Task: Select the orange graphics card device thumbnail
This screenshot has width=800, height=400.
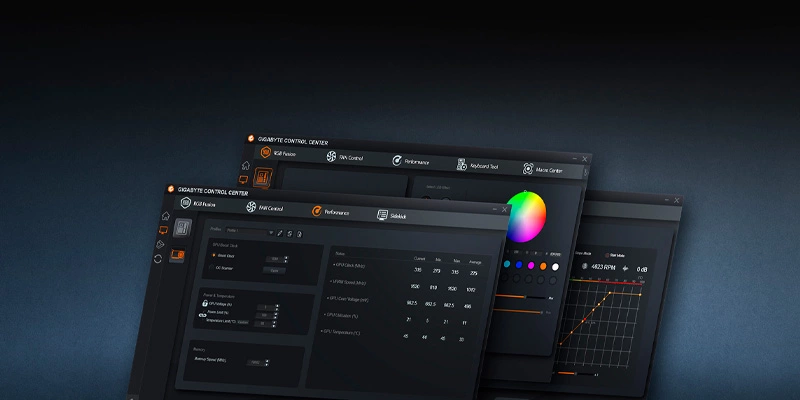Action: pyautogui.click(x=178, y=254)
